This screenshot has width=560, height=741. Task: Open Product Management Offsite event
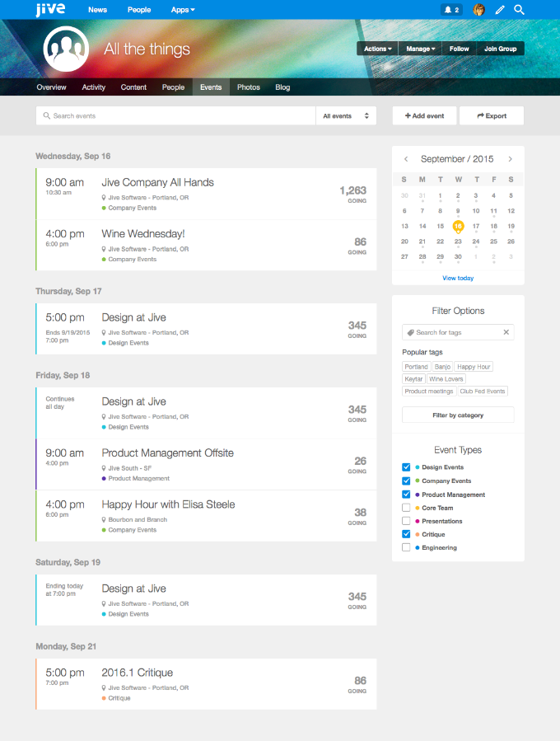tap(168, 453)
